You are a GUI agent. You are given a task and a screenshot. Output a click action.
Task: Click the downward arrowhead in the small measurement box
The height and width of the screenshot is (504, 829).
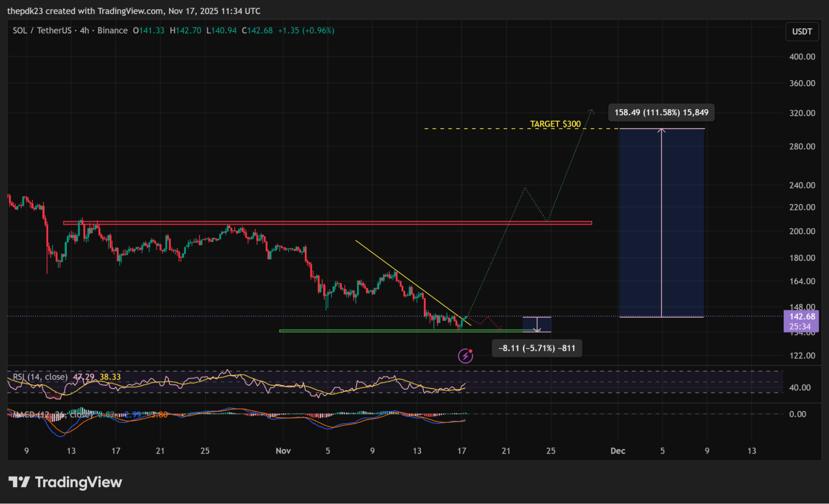(x=537, y=330)
